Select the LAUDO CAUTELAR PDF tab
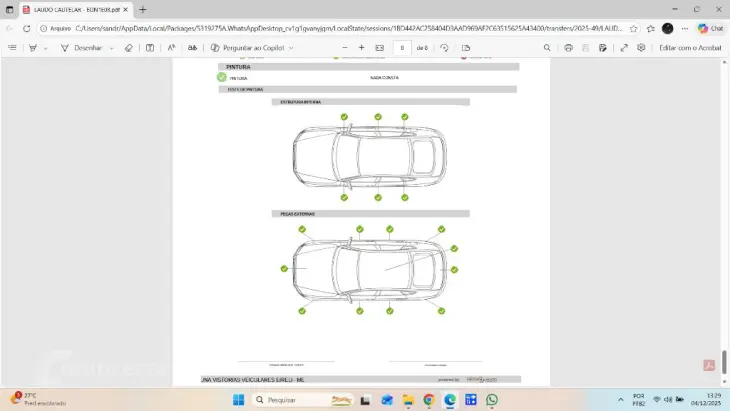The height and width of the screenshot is (411, 730). point(75,9)
